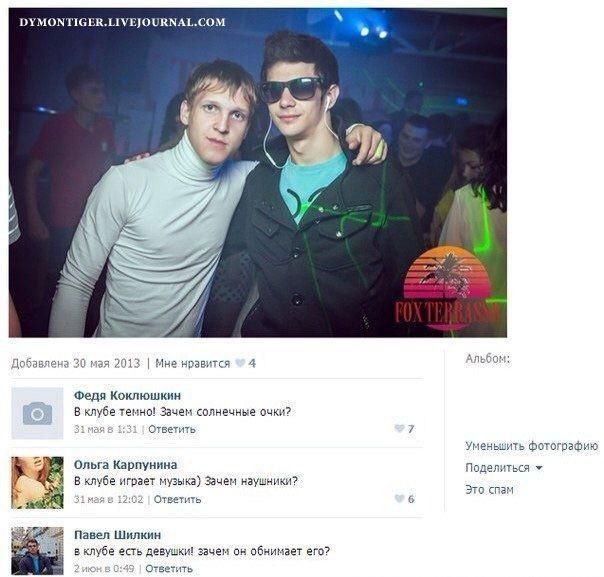The height and width of the screenshot is (577, 604).
Task: Like Федя Коклюшкин's comment via heart icon
Action: point(399,428)
